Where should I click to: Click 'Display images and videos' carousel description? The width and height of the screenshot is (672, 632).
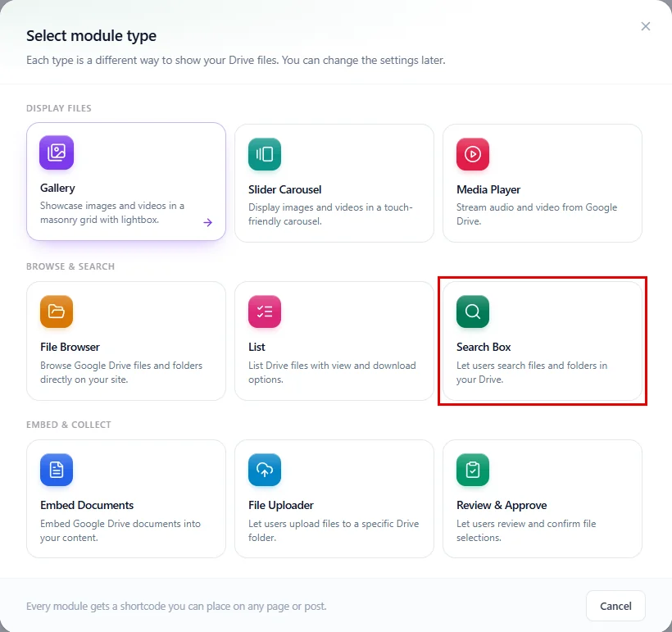(330, 214)
